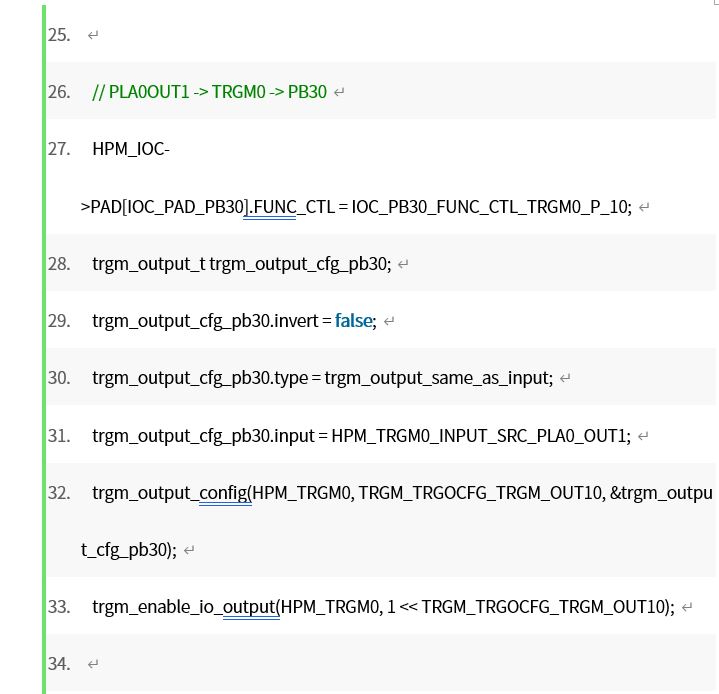Click TRGM_TRGOCFG_TRGM_OUT10 on line 32

coord(481,493)
